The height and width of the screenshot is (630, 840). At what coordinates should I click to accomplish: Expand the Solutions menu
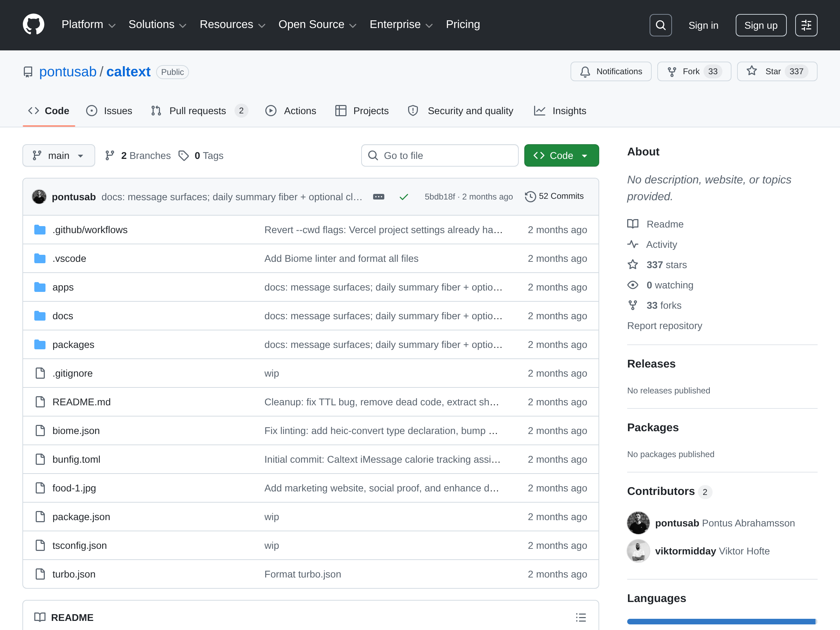click(157, 25)
